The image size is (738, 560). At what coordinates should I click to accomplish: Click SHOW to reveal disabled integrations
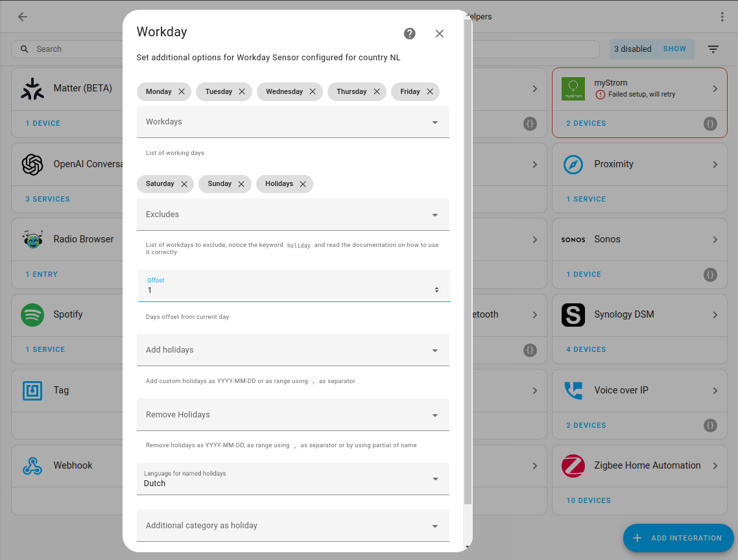tap(674, 49)
